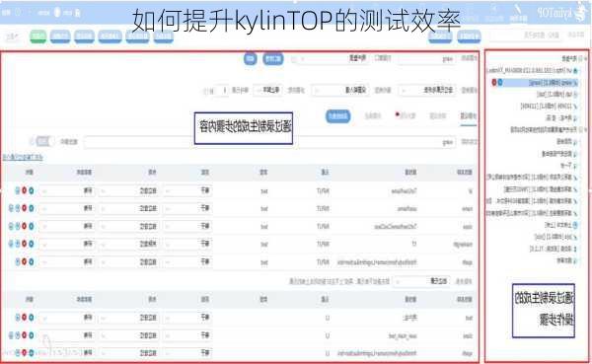This screenshot has width=592, height=364.
Task: Click the solid blue pill button in the tab row
Action: (337, 116)
